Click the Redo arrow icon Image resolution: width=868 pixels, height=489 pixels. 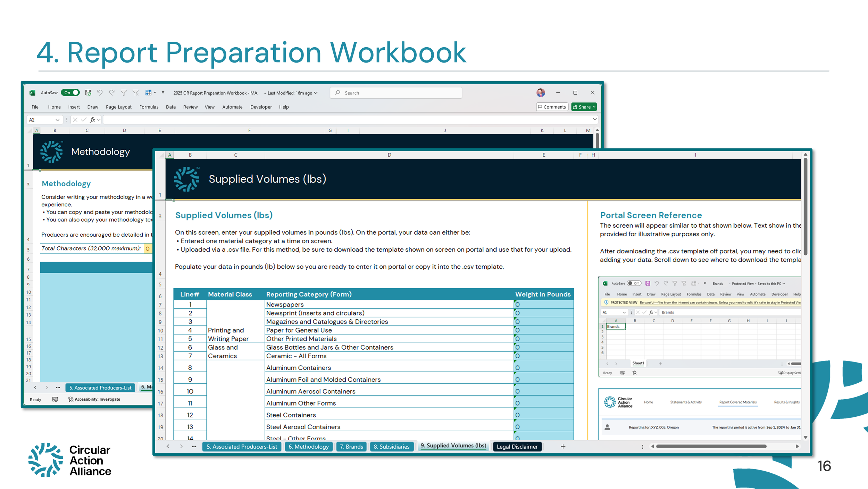(x=111, y=92)
